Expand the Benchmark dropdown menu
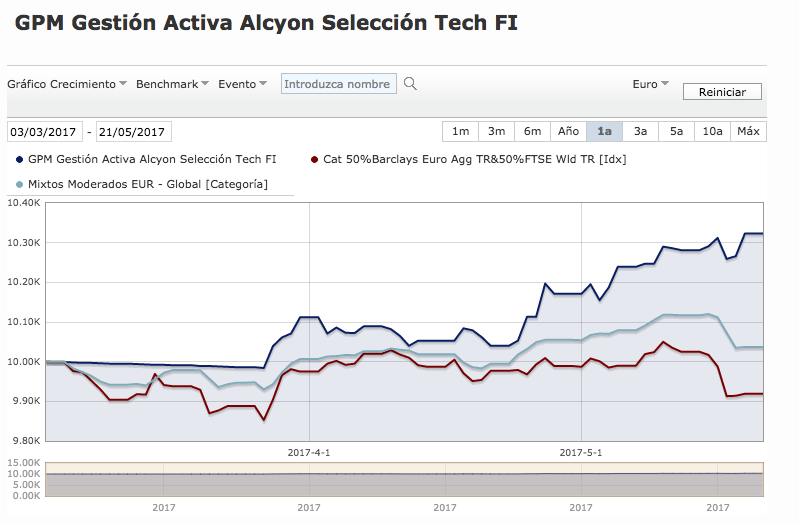 (x=172, y=85)
